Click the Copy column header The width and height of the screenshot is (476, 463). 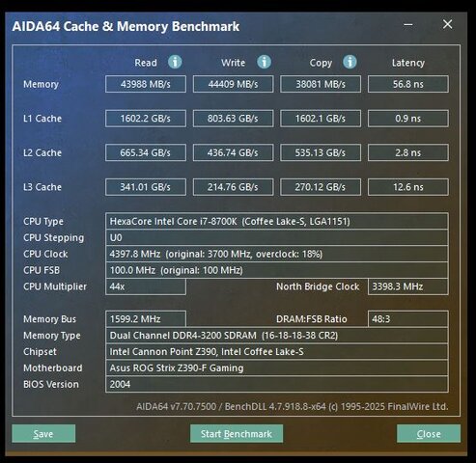(x=321, y=63)
